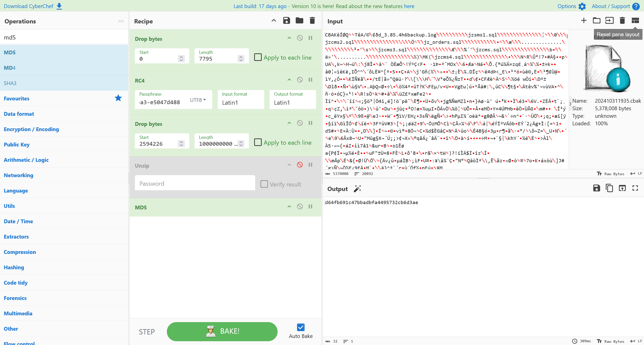Image resolution: width=644 pixels, height=345 pixels.
Task: Clear recipe with trash icon
Action: tap(312, 21)
